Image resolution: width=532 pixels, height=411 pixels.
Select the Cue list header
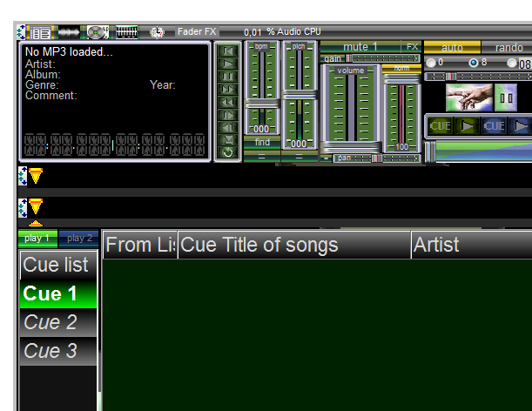pos(58,265)
